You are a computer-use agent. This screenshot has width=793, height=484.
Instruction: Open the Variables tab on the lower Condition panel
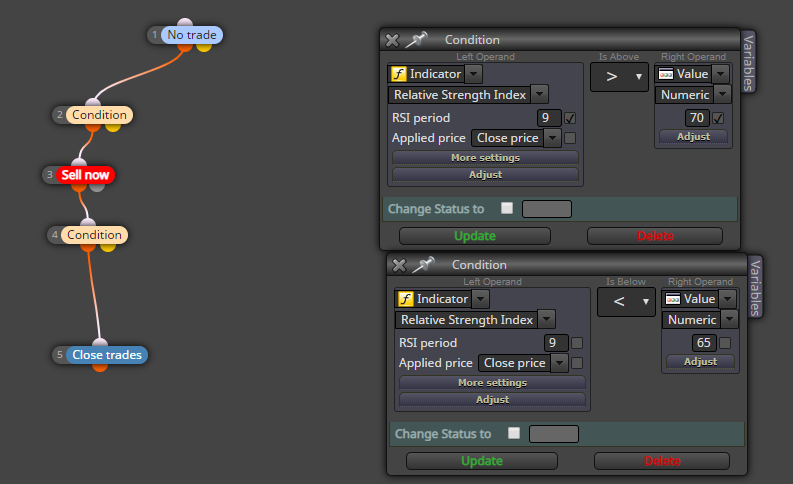point(756,287)
